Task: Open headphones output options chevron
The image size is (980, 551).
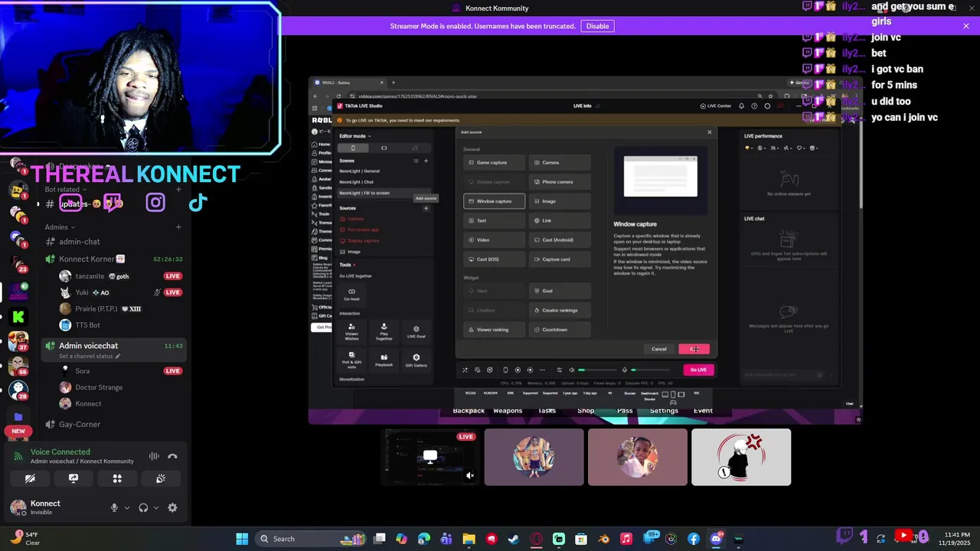Action: pos(156,507)
